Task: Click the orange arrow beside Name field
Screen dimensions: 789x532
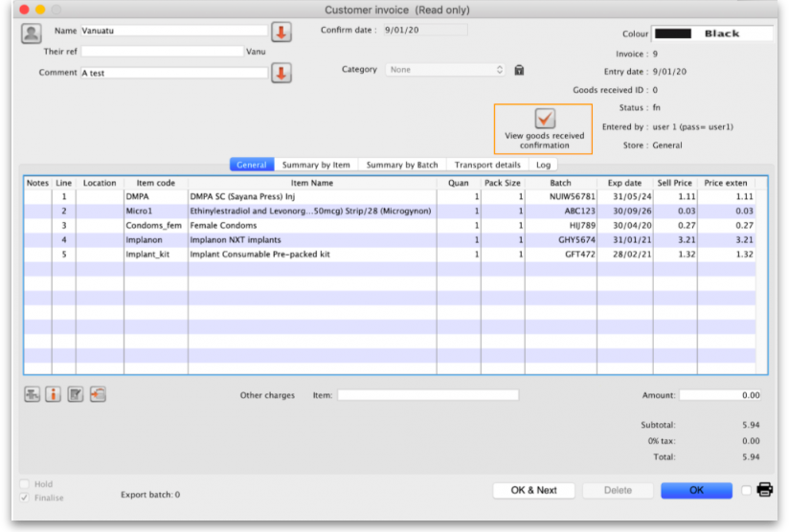Action: [281, 32]
